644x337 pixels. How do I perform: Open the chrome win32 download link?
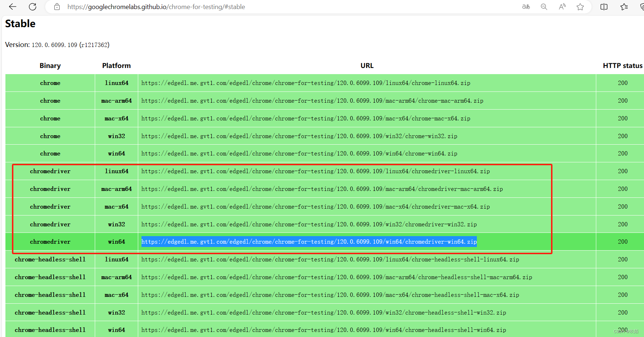click(299, 136)
